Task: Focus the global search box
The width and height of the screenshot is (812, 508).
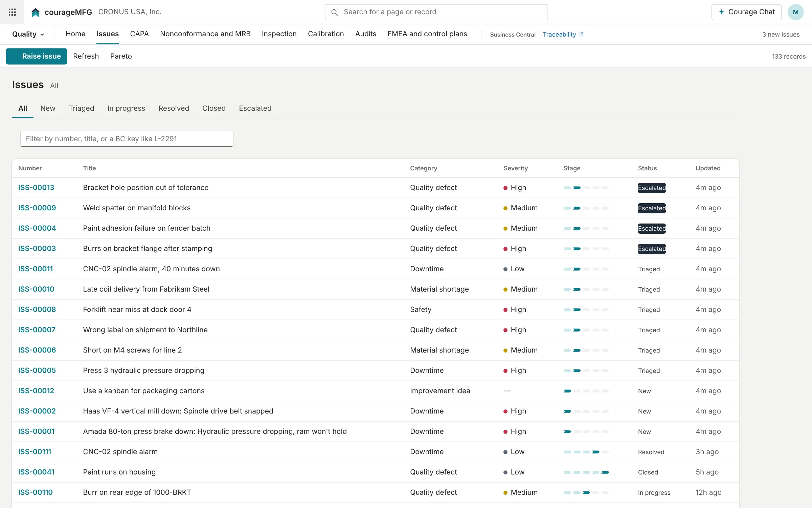Action: point(436,12)
